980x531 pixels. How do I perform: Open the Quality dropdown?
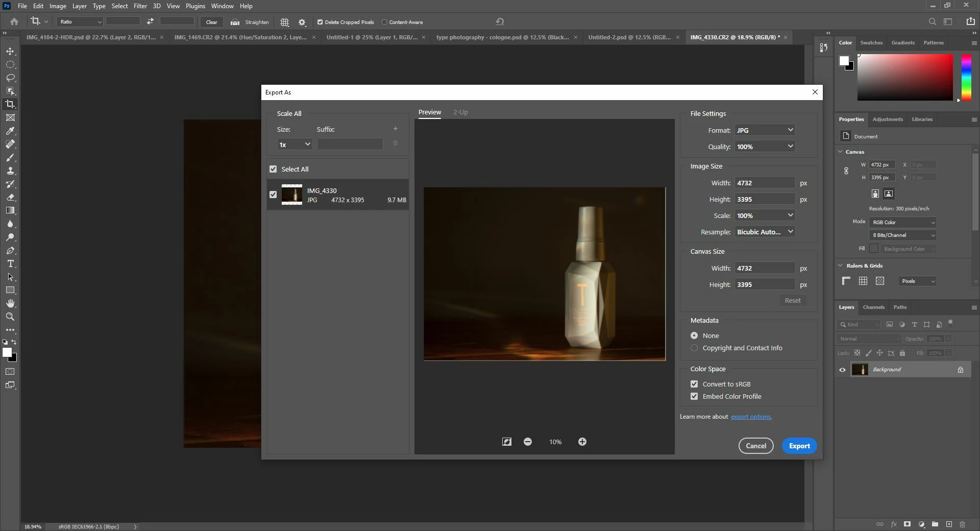[x=765, y=147]
